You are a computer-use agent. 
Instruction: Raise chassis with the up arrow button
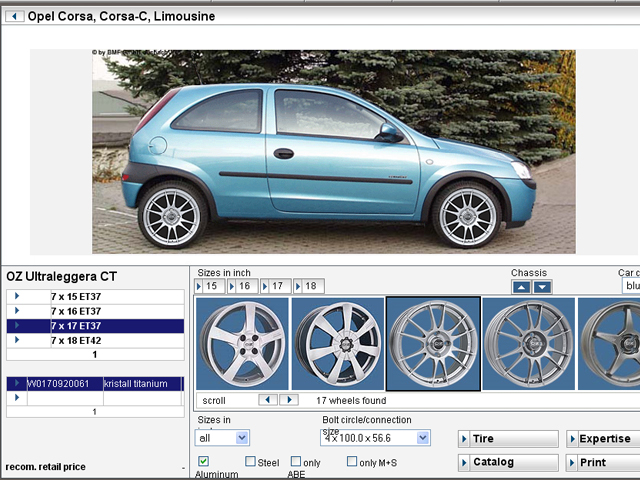click(521, 287)
